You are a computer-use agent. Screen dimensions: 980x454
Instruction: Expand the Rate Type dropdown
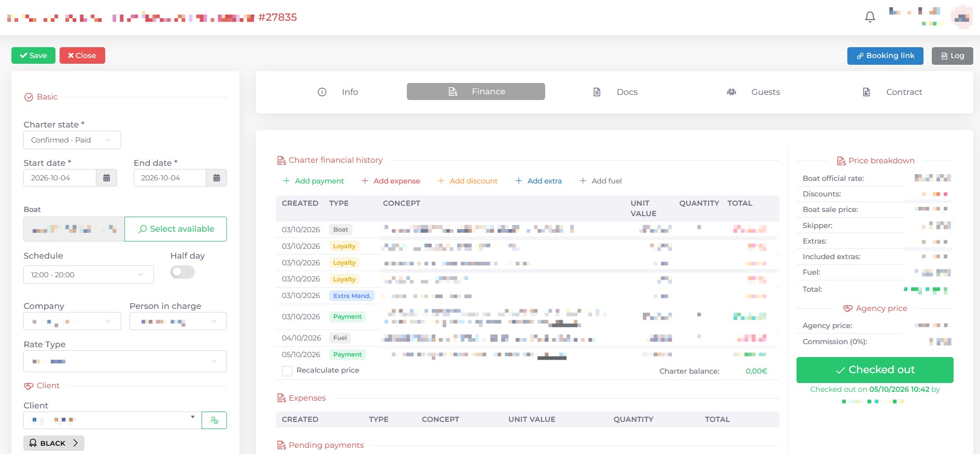point(125,361)
